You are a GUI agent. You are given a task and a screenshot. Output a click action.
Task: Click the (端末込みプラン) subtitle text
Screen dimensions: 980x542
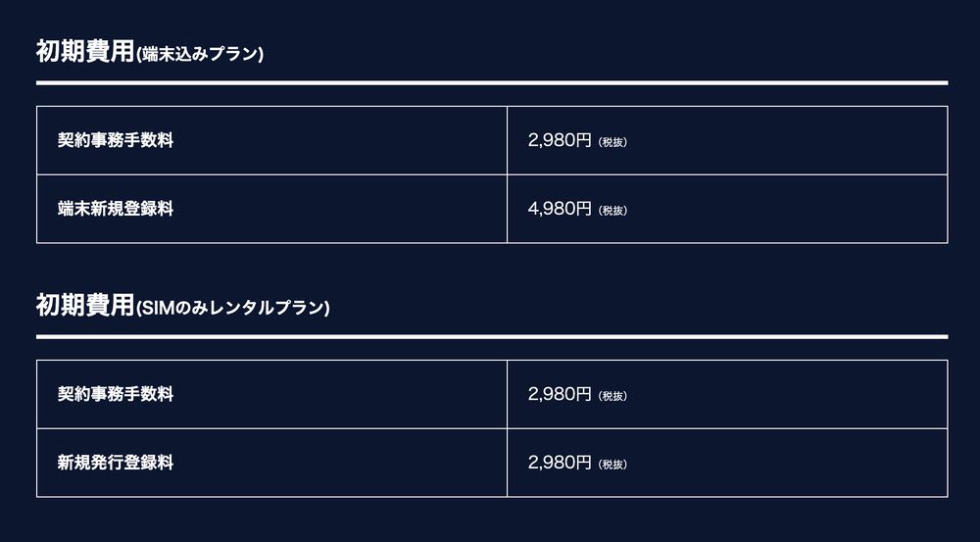coord(200,55)
